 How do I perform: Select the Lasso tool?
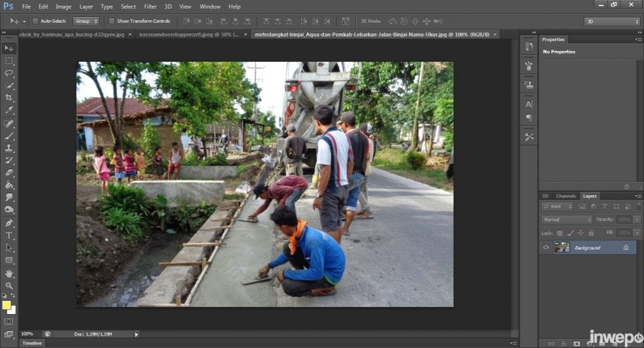pyautogui.click(x=9, y=73)
